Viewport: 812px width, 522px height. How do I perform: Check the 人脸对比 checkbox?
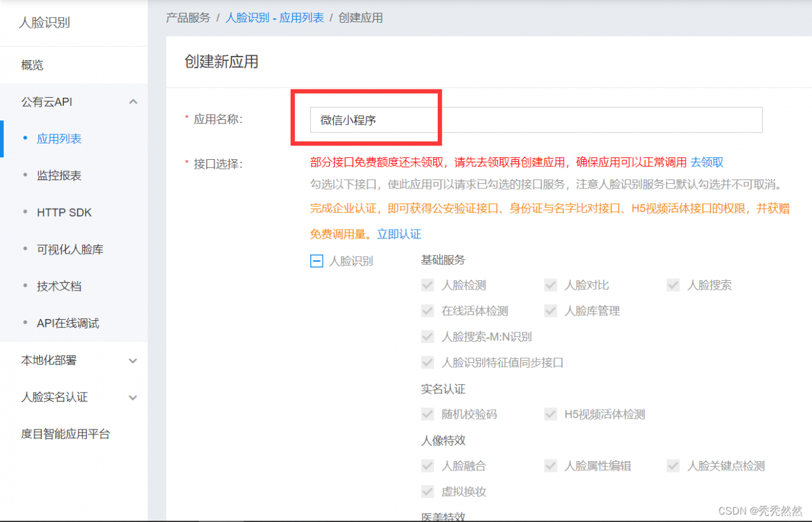click(x=550, y=285)
